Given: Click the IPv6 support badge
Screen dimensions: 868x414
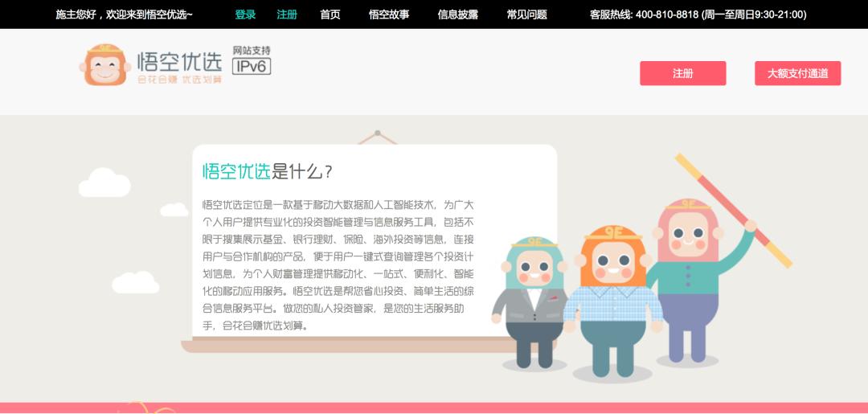Looking at the screenshot, I should (x=252, y=60).
